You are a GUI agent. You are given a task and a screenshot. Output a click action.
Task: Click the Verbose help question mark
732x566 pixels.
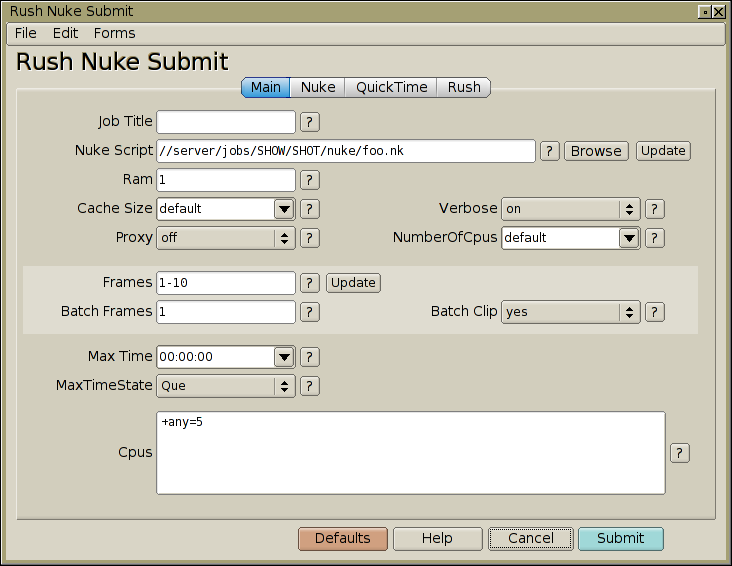[x=655, y=209]
